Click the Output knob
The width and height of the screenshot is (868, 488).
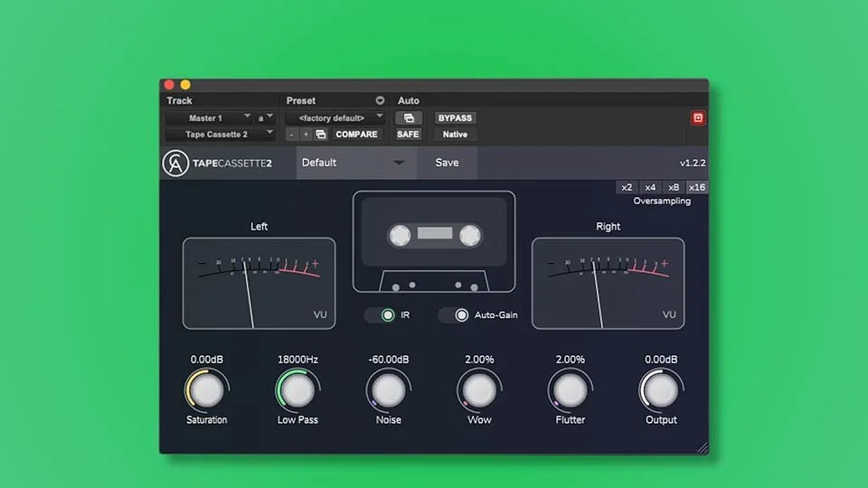click(661, 390)
